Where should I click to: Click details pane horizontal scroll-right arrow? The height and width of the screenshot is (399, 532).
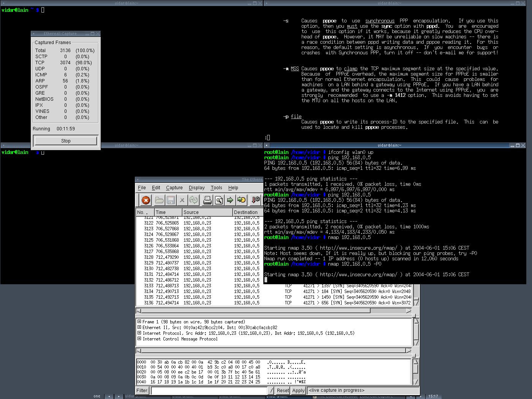tap(409, 350)
